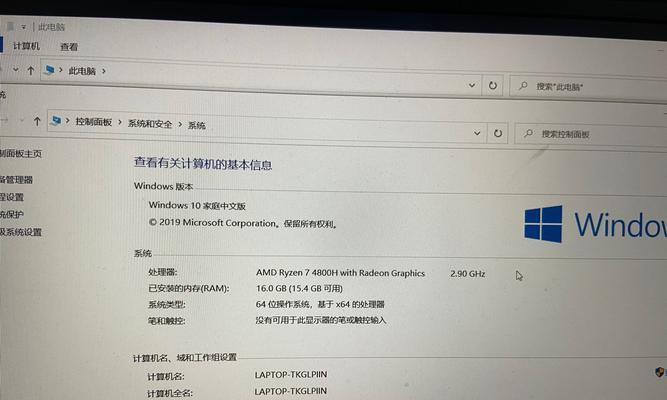
Task: Click the shield icon beside computer name settings
Action: [x=660, y=372]
